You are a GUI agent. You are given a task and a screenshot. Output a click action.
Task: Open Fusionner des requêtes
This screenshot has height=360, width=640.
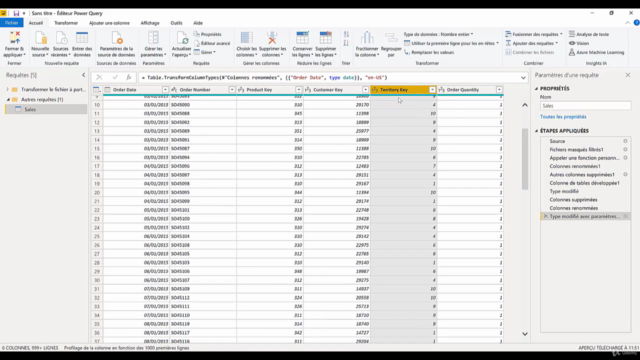point(534,34)
